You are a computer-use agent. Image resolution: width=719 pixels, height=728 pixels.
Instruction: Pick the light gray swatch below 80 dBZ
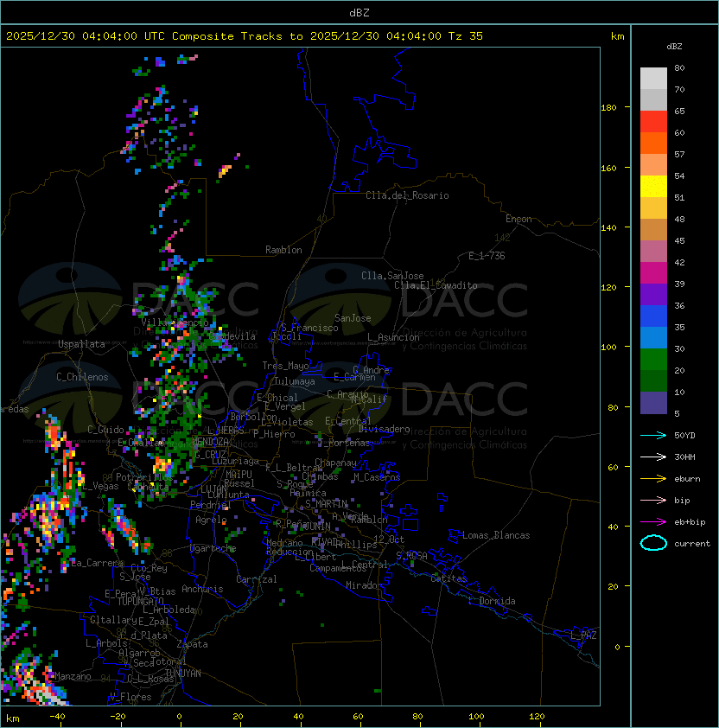[653, 78]
